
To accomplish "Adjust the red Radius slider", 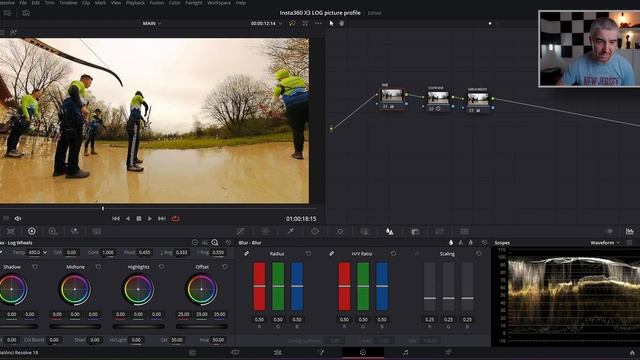I will coord(259,287).
